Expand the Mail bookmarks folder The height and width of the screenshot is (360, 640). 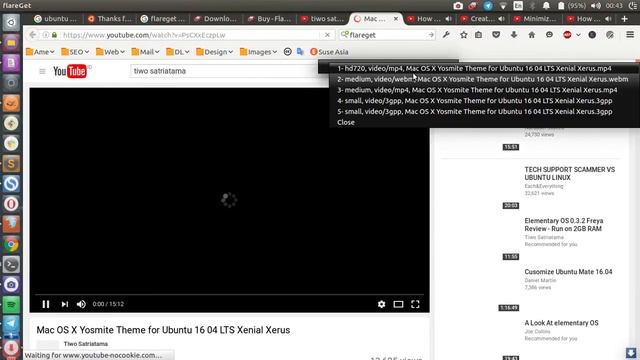(145, 52)
